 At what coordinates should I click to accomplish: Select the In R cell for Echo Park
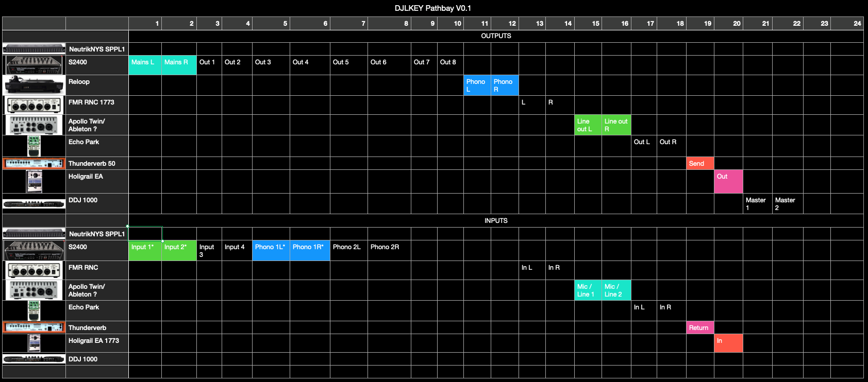pyautogui.click(x=672, y=311)
